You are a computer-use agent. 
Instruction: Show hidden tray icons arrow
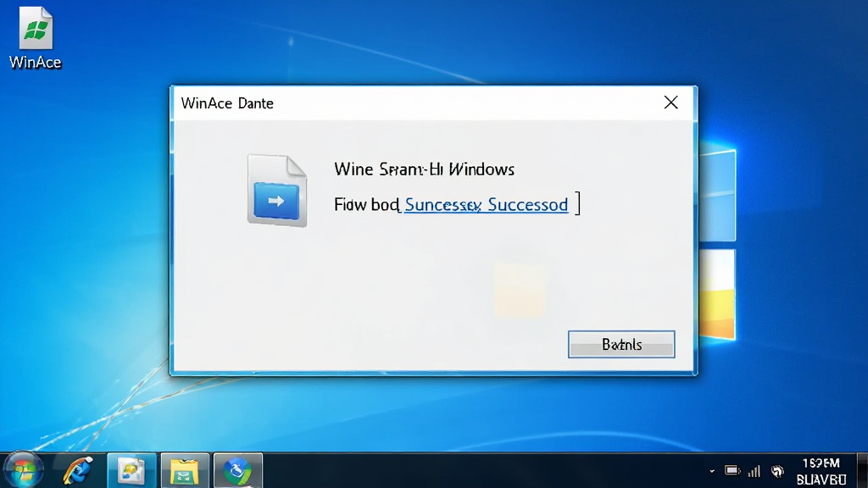point(712,471)
